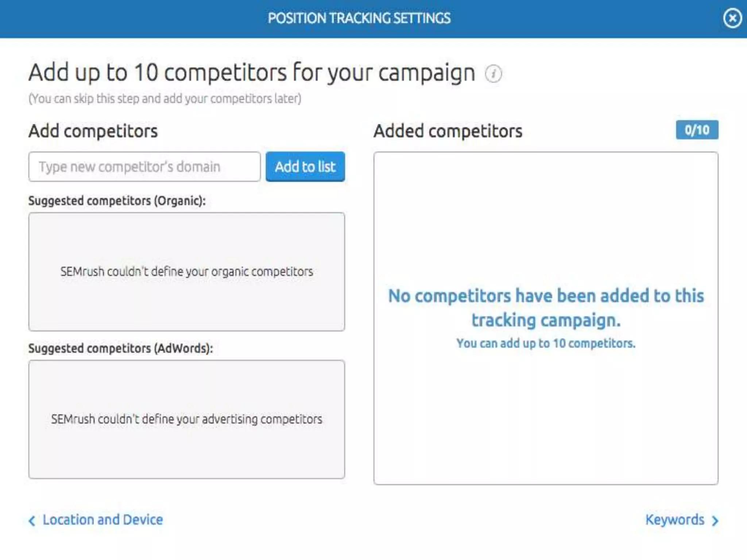747x560 pixels.
Task: Click the Add competitors section heading
Action: [x=93, y=131]
